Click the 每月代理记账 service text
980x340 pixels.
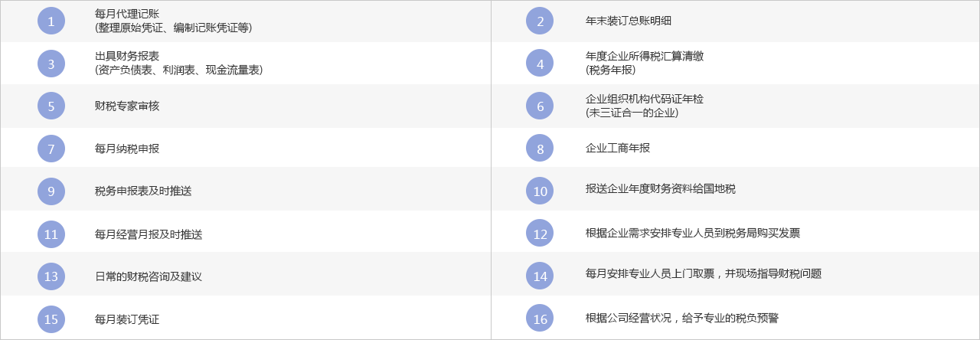point(127,14)
